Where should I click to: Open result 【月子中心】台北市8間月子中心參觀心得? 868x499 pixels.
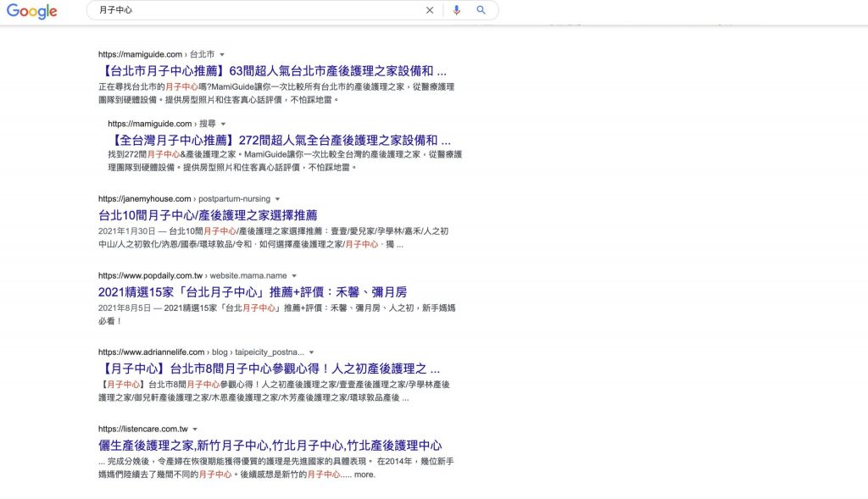pyautogui.click(x=270, y=369)
